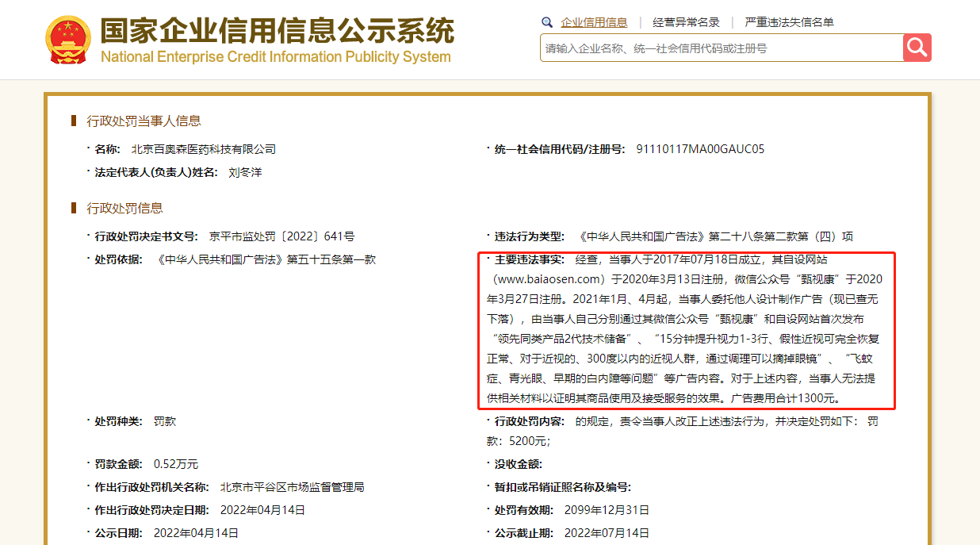This screenshot has height=545, width=980.
Task: Click the 国家企业信用信息公示系统 site title
Action: pyautogui.click(x=278, y=30)
